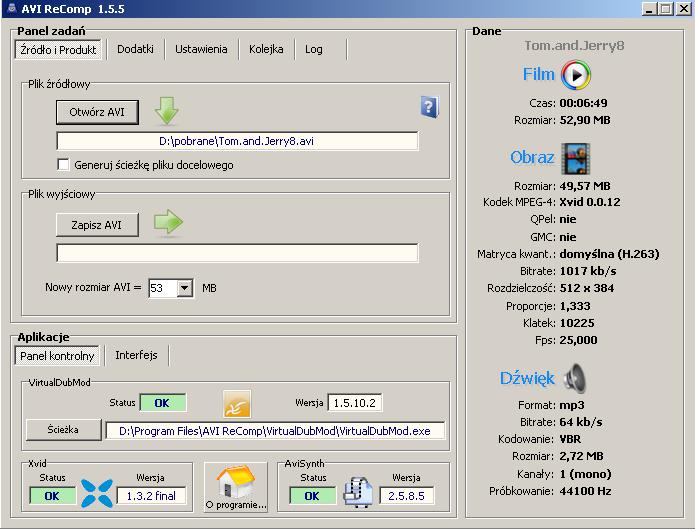695x529 pixels.
Task: Select the Panel kontrolny tab
Action: 57,356
